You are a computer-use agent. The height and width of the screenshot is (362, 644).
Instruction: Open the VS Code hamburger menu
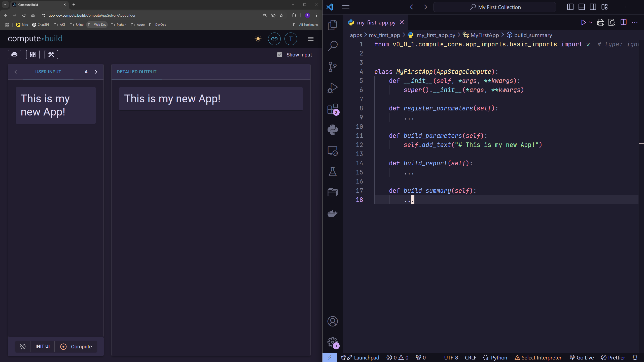point(346,7)
